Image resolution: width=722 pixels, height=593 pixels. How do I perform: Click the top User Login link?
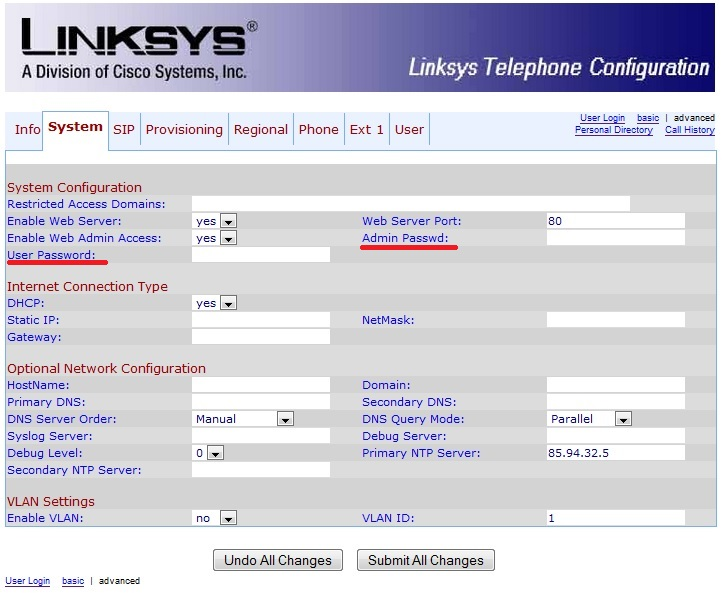click(x=602, y=118)
